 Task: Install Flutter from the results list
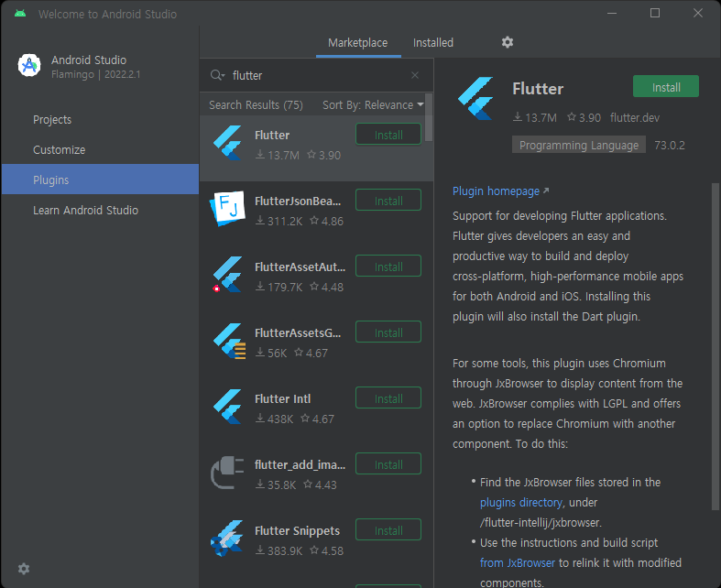coord(388,135)
